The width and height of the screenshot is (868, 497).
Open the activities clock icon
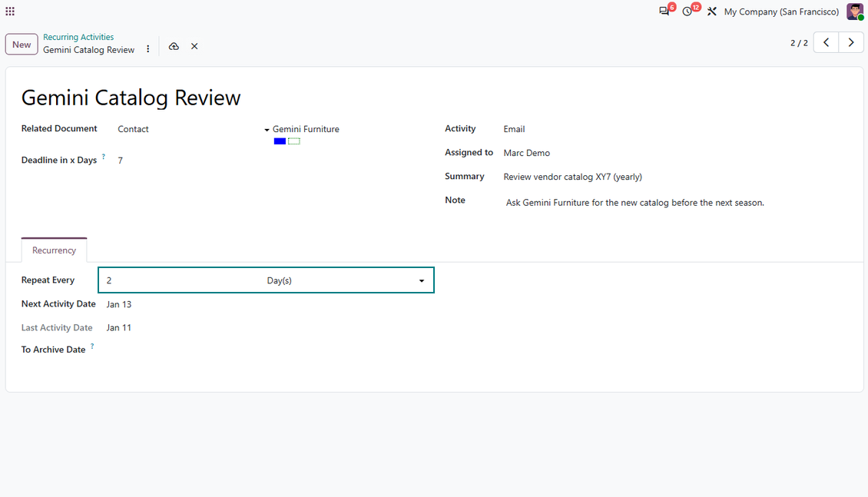tap(687, 11)
